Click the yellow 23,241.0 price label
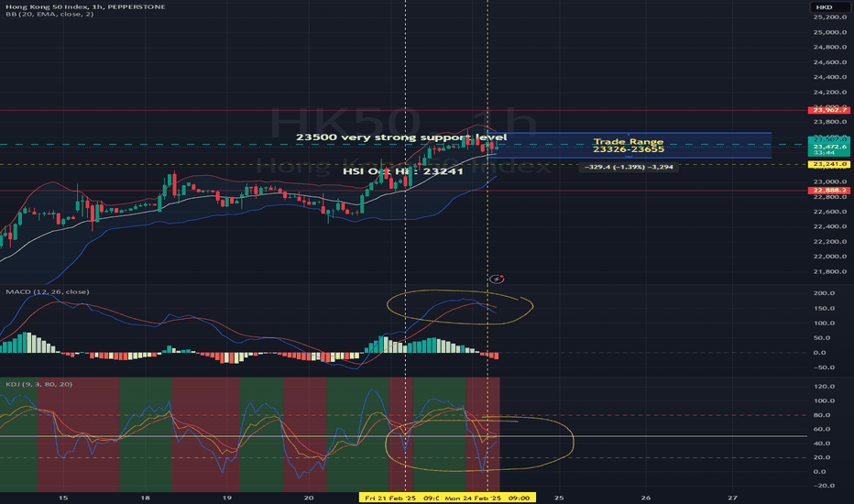The image size is (854, 504). [x=830, y=164]
